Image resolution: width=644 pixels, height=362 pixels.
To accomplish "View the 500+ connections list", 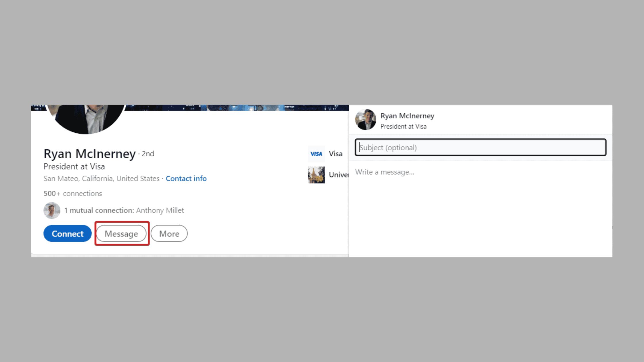I will click(x=72, y=193).
